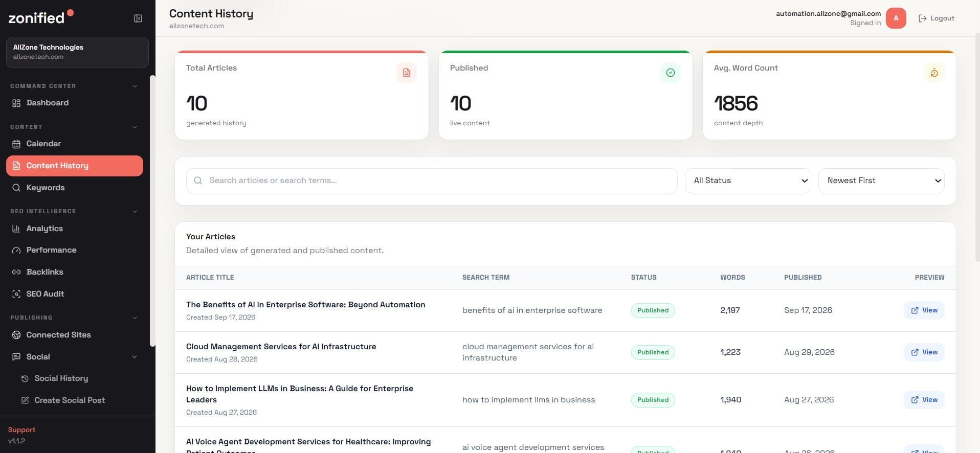
Task: Collapse the Command Center section
Action: (135, 86)
